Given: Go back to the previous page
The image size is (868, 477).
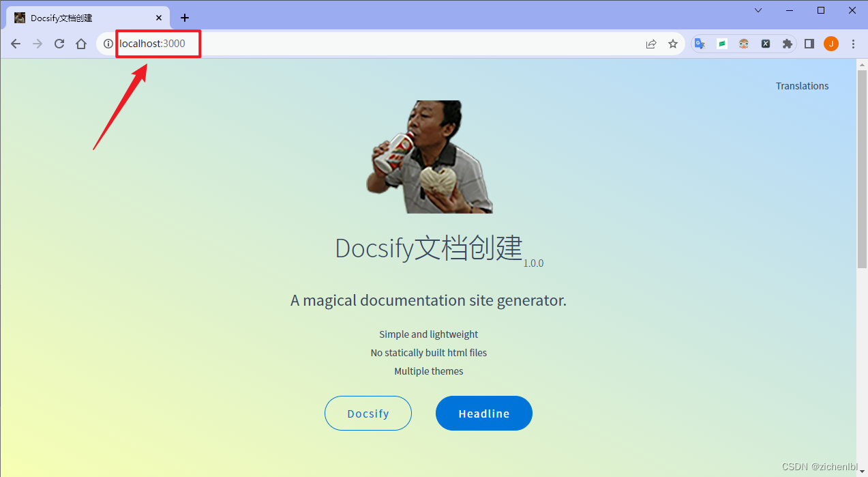Looking at the screenshot, I should click(x=16, y=44).
